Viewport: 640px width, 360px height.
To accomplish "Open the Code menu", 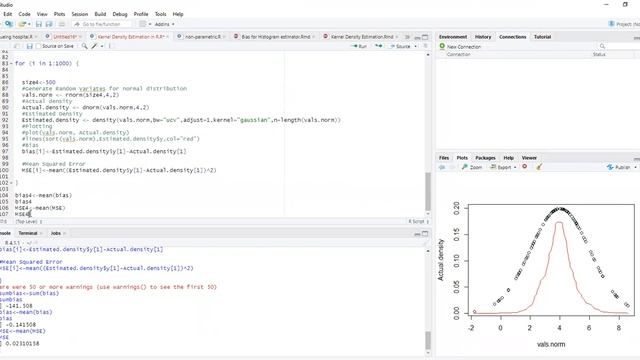I will [x=24, y=14].
